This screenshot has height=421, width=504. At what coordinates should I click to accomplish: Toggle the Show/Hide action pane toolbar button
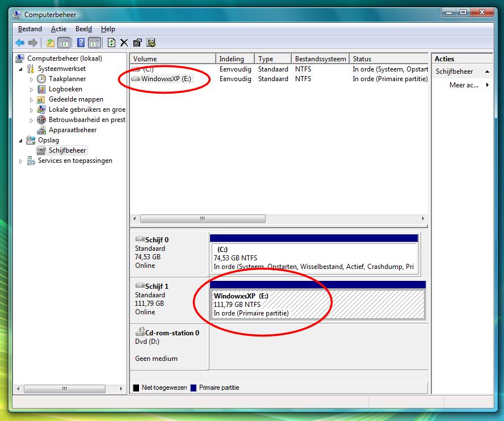point(94,43)
